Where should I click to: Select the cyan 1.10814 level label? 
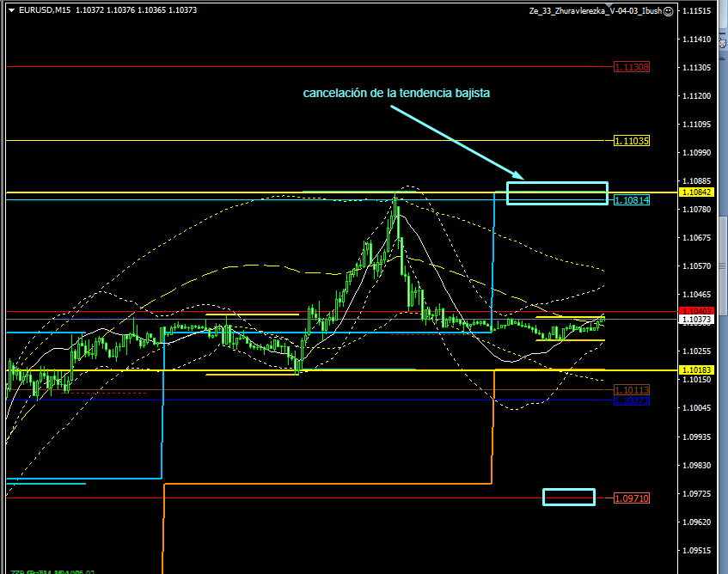[632, 200]
